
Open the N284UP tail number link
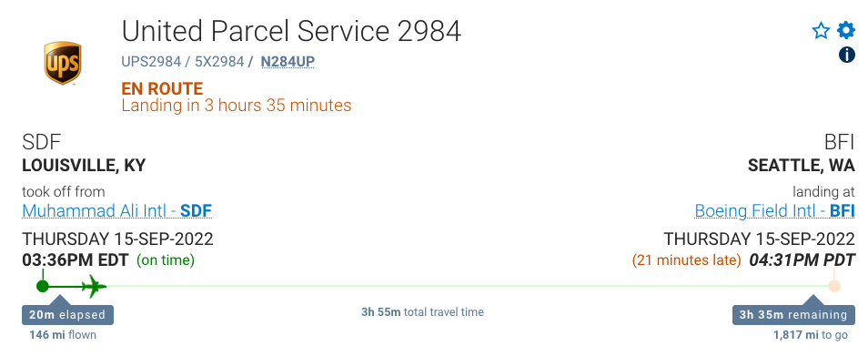tap(288, 61)
